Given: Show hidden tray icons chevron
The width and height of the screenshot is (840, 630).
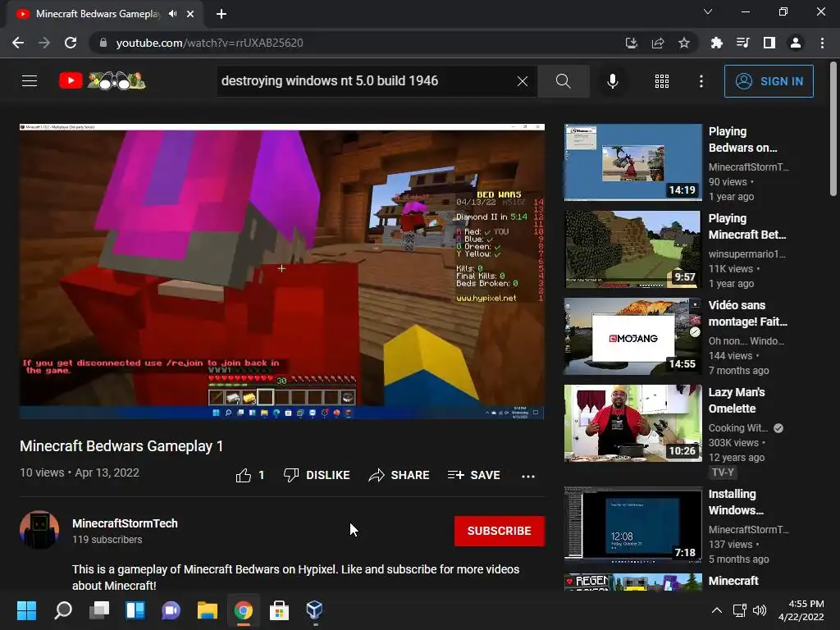Looking at the screenshot, I should (x=716, y=610).
